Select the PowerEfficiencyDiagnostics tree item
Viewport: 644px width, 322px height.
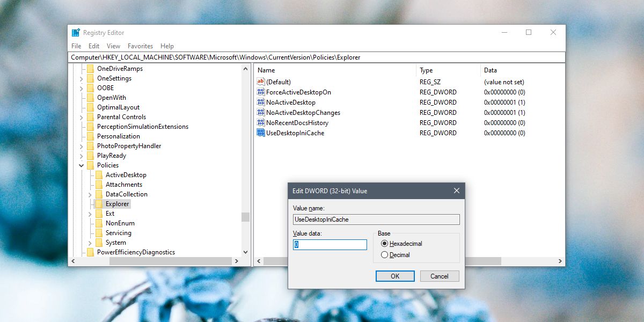(136, 252)
